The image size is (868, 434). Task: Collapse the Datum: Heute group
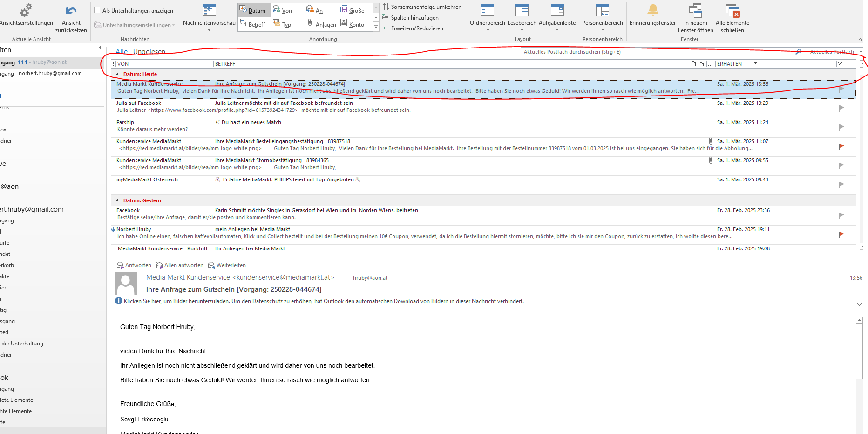[117, 74]
